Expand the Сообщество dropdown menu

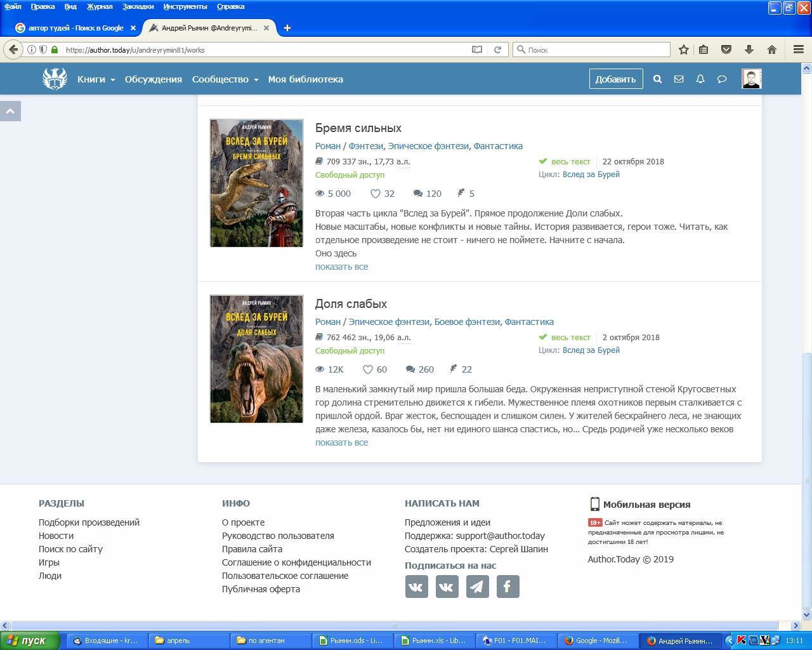pyautogui.click(x=225, y=79)
